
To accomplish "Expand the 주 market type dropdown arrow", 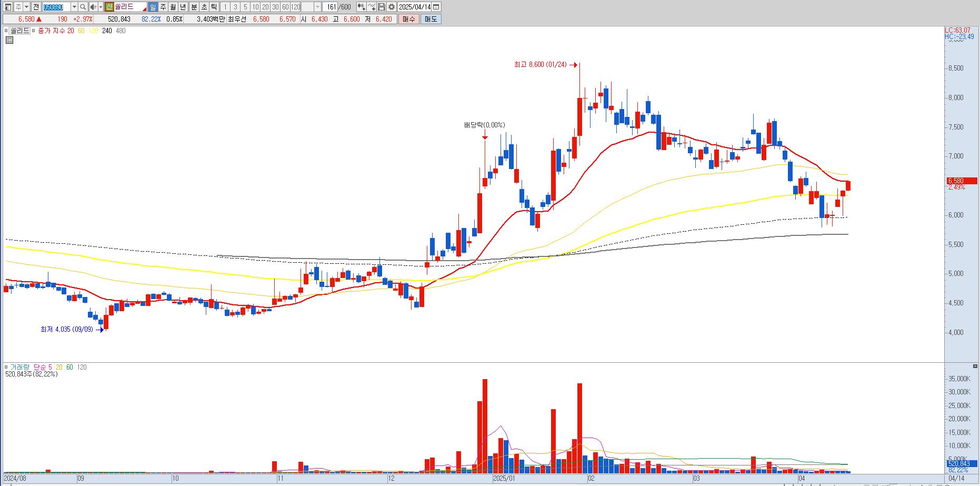I will click(x=27, y=7).
